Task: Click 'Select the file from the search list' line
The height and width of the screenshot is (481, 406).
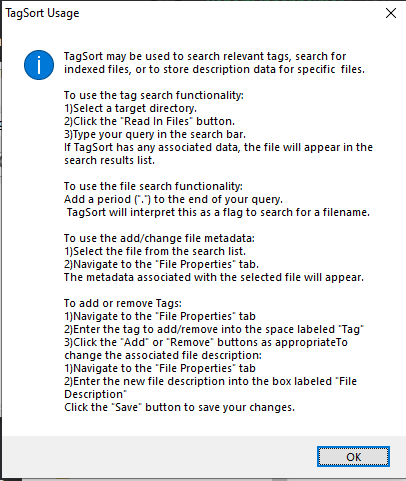Action: tap(155, 251)
